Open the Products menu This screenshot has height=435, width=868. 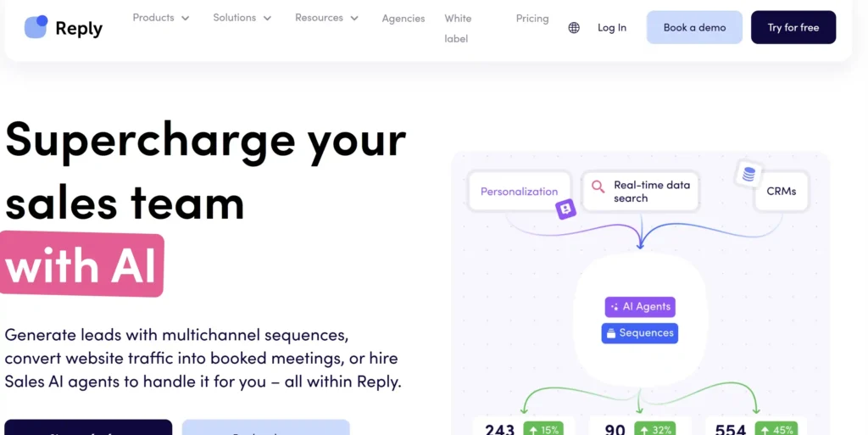(x=160, y=18)
